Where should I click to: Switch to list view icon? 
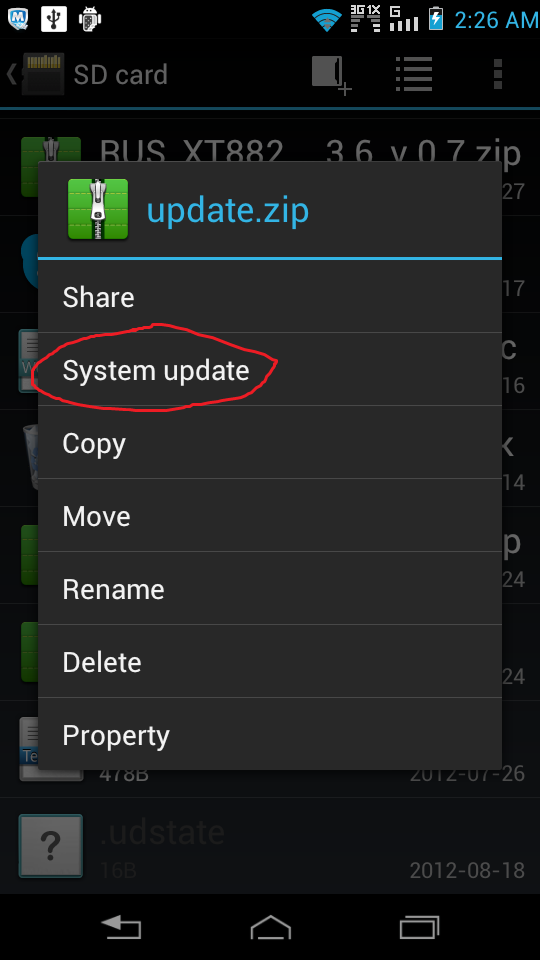tap(414, 74)
